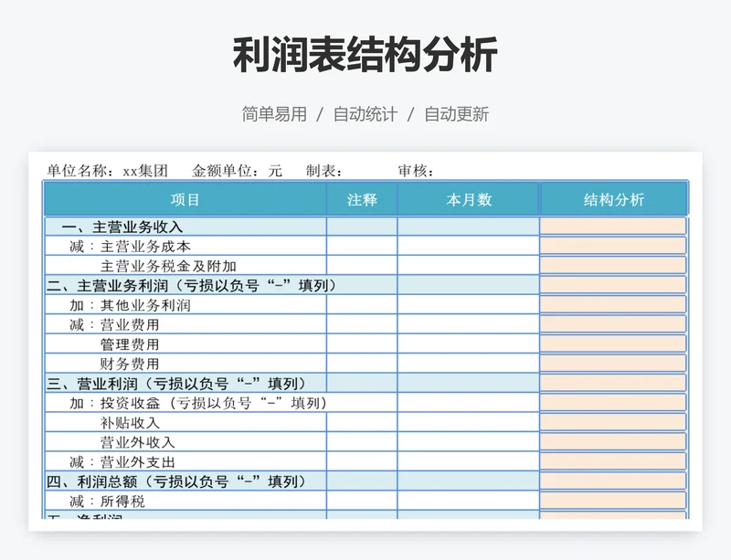Select 结构分析 cell for 利润总额 row
Viewport: 731px width, 560px height.
(x=613, y=481)
